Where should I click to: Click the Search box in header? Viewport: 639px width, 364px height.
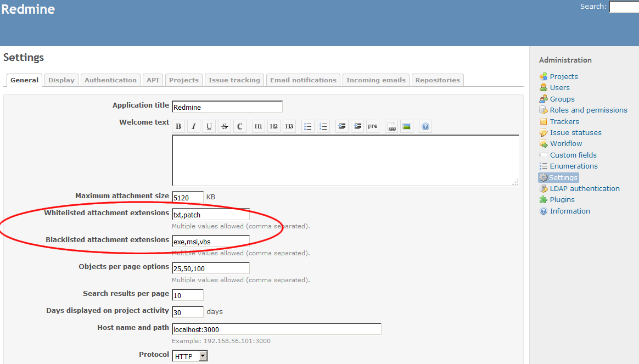pyautogui.click(x=624, y=7)
